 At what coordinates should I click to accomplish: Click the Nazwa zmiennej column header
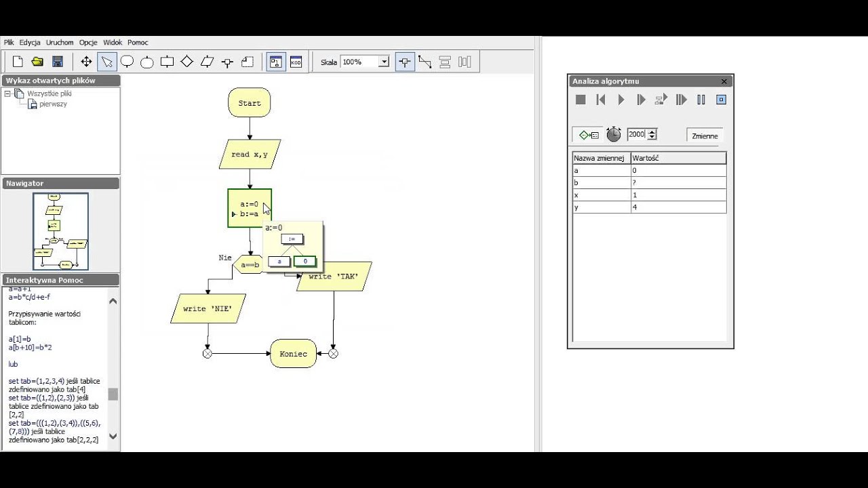click(601, 158)
